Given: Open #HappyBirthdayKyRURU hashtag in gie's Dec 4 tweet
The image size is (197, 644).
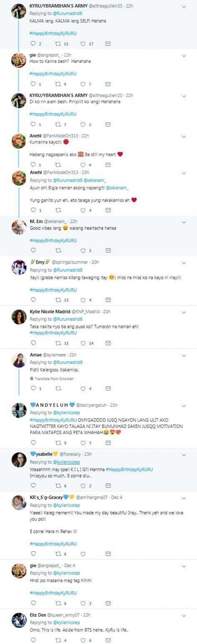Looking at the screenshot, I should coord(53,593).
